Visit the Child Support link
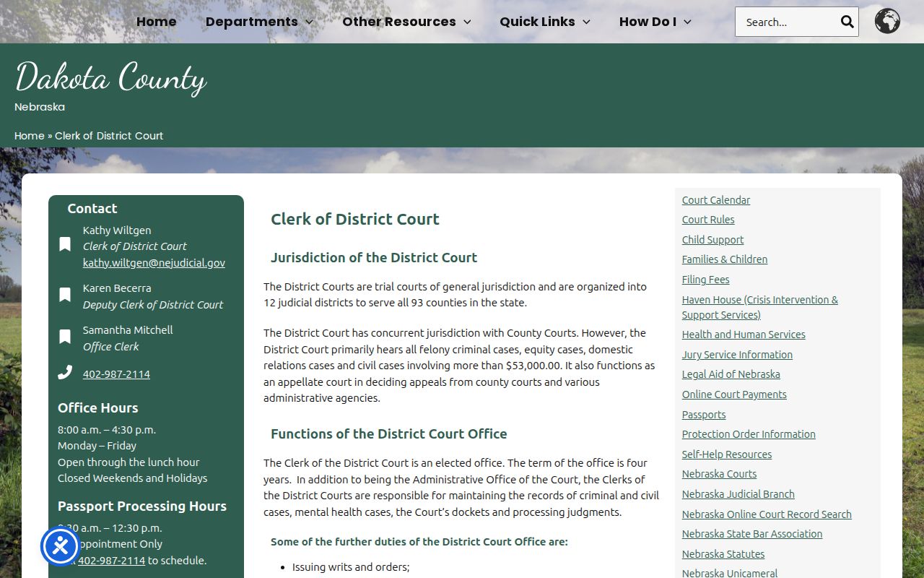 [712, 240]
